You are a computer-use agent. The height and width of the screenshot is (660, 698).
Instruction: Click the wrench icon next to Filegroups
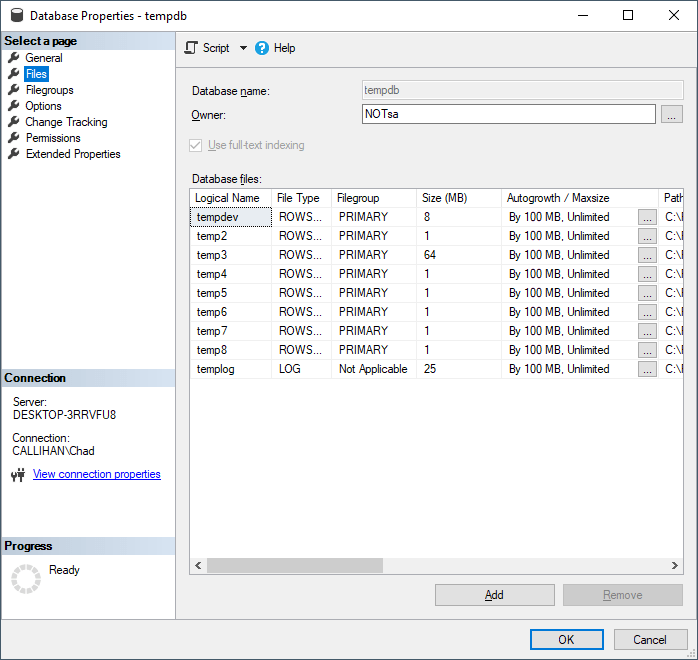click(14, 90)
